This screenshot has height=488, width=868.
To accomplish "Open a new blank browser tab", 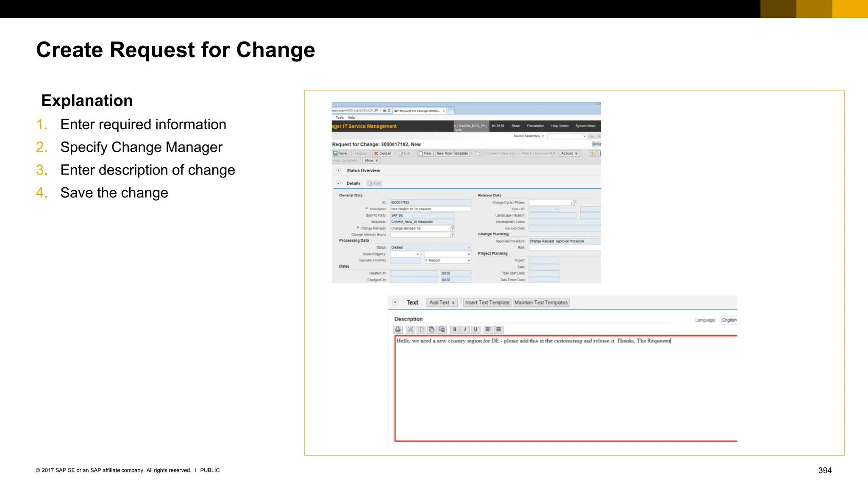I will pos(451,111).
